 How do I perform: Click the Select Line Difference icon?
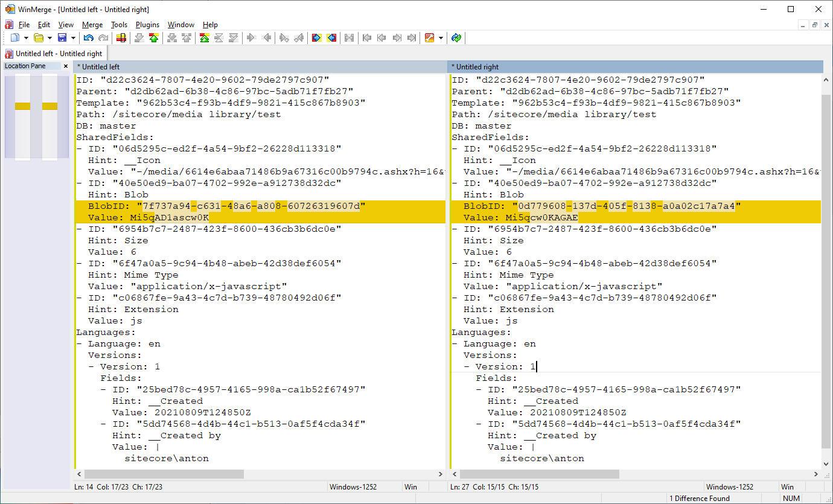(121, 38)
